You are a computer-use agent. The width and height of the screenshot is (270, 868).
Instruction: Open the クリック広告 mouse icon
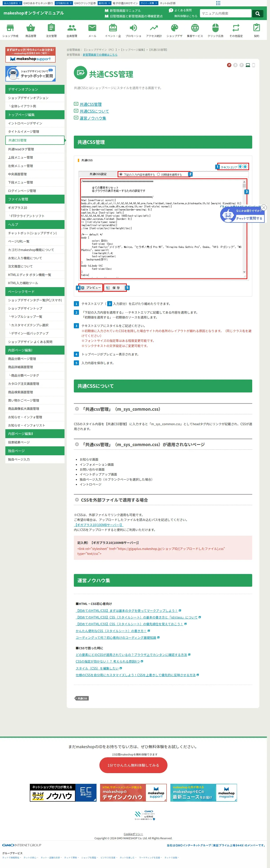pos(216,28)
